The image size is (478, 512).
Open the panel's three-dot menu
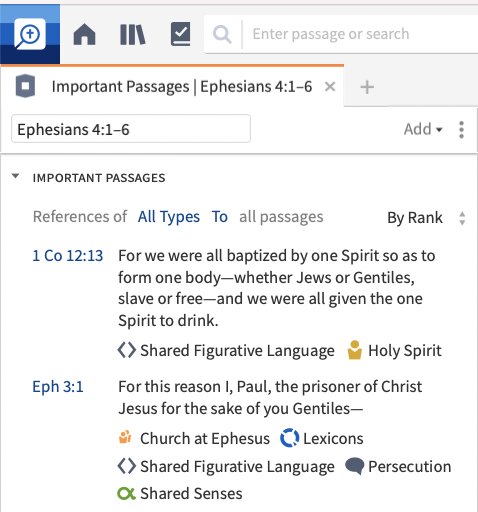pos(461,129)
